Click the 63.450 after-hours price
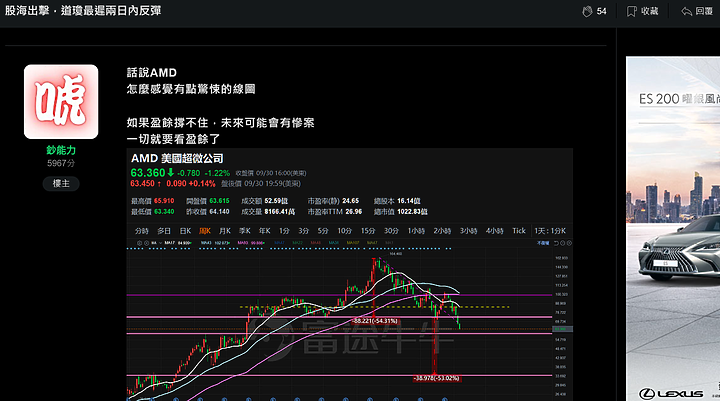 coord(142,183)
